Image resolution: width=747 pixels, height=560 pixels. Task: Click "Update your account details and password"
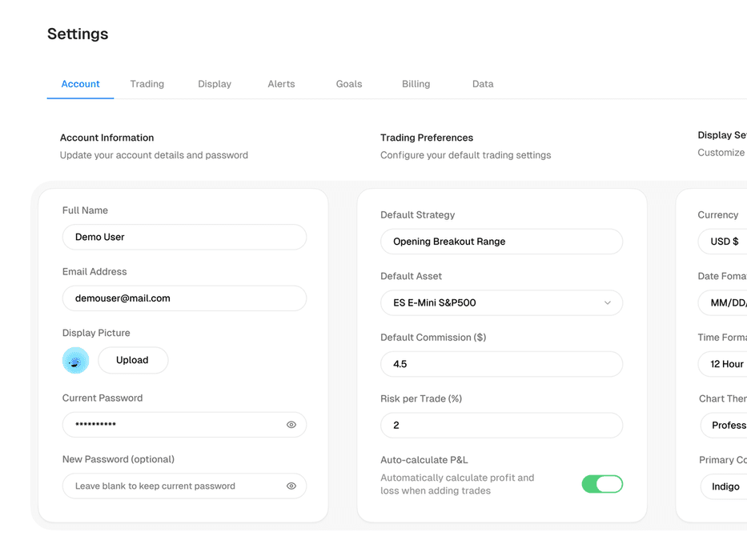[154, 155]
